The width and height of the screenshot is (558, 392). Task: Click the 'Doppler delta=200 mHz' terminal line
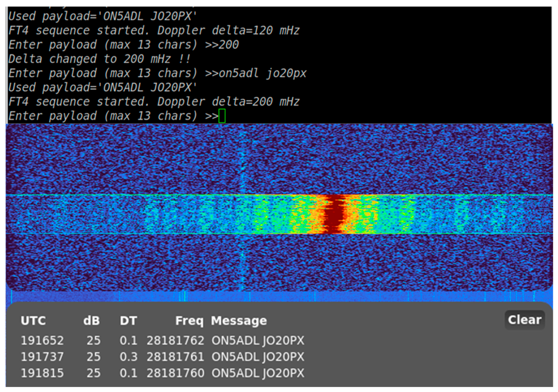click(154, 102)
